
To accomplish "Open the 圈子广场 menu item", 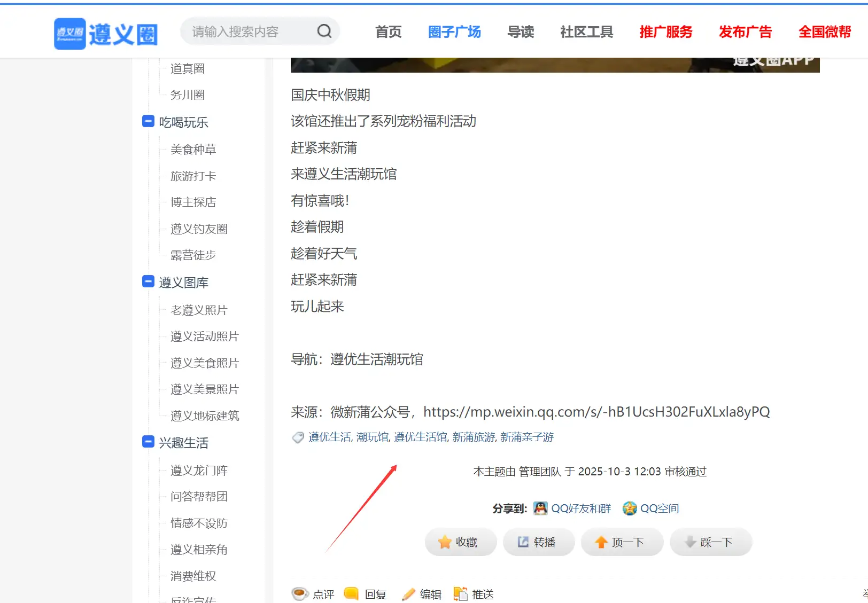I will pos(454,32).
